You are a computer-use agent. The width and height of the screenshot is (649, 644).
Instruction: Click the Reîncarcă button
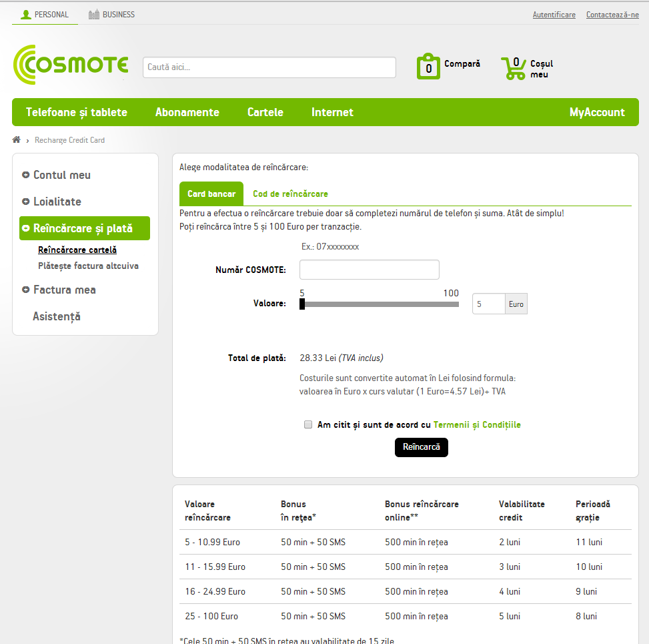pos(422,447)
